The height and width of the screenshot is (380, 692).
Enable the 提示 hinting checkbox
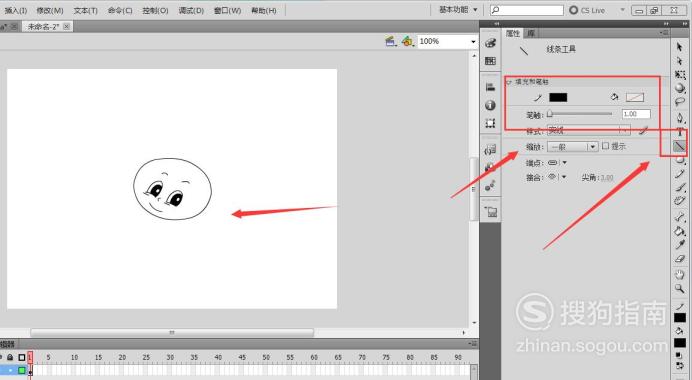[x=606, y=146]
